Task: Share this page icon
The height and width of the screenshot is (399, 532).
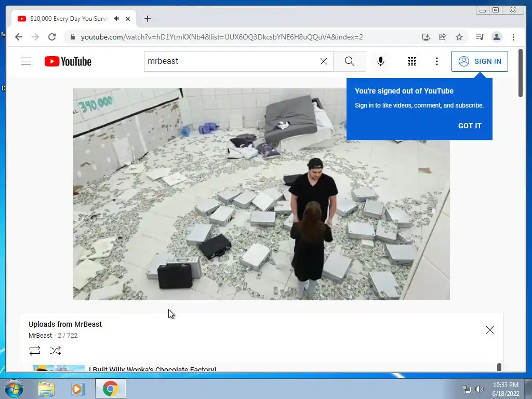Action: click(443, 37)
